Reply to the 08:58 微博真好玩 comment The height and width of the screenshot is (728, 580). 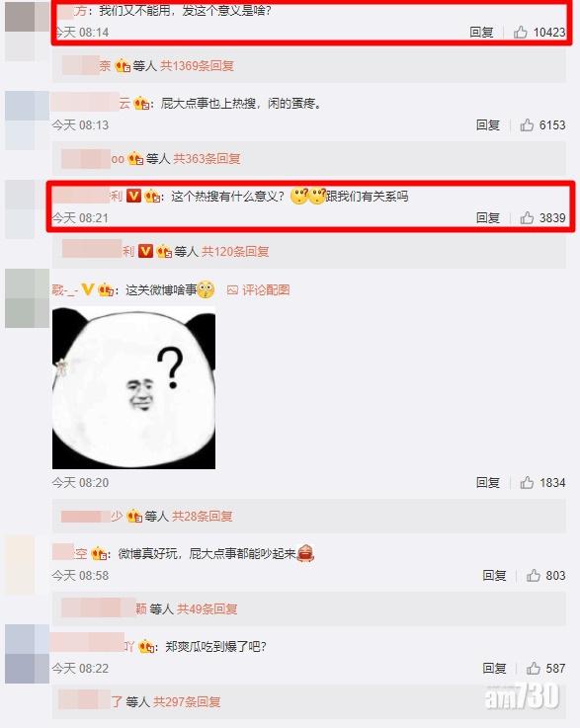[x=494, y=576]
